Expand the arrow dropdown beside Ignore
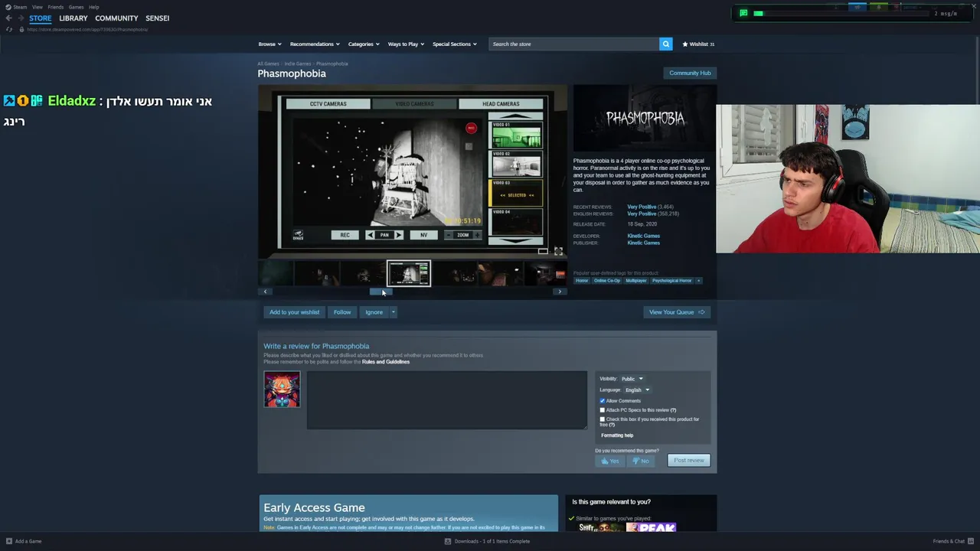The height and width of the screenshot is (551, 980). click(393, 312)
